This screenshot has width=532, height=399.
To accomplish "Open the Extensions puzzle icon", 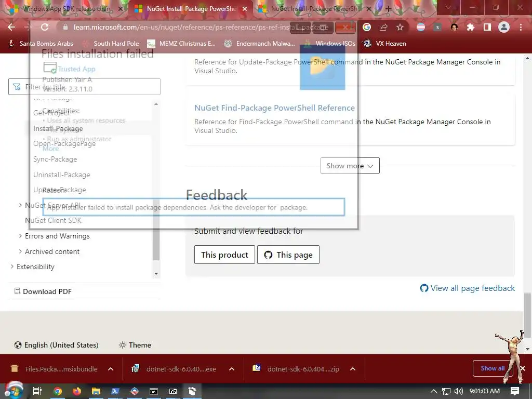I will [471, 27].
